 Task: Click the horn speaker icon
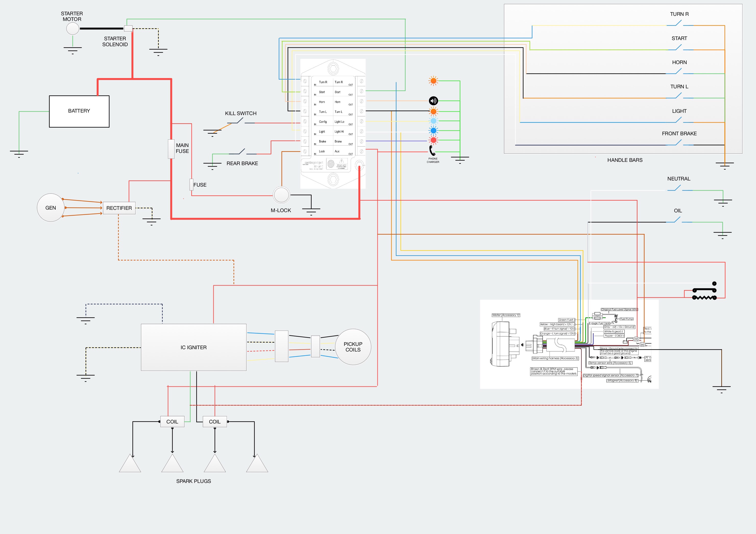433,101
